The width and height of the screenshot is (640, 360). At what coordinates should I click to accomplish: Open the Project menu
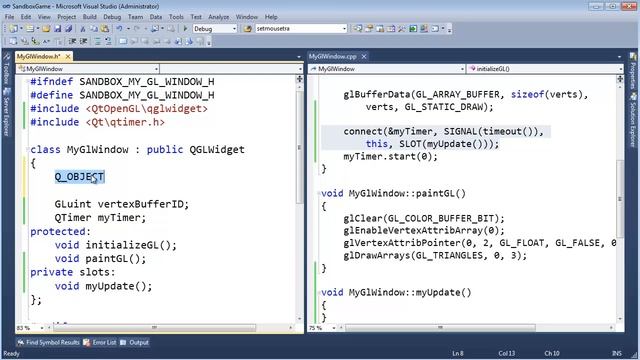(x=67, y=17)
